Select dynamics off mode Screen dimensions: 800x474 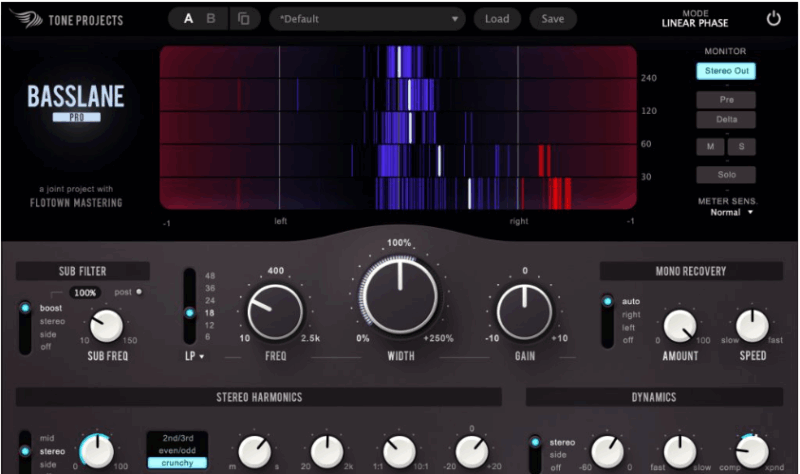pyautogui.click(x=556, y=467)
